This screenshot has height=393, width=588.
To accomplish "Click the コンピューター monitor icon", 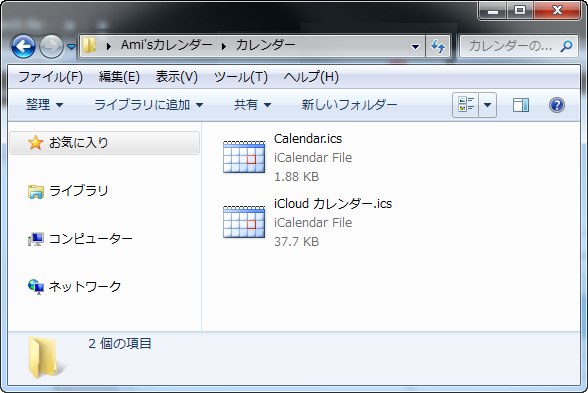I will click(x=36, y=239).
